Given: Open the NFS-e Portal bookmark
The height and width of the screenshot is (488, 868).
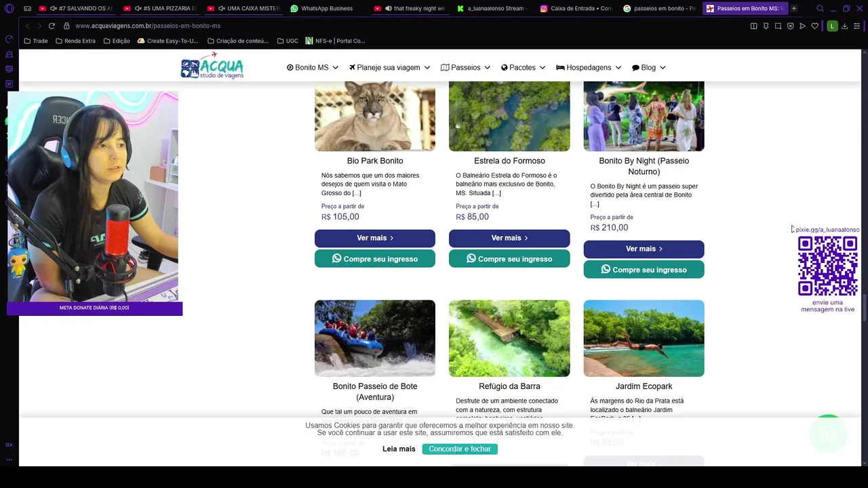Looking at the screenshot, I should click(336, 41).
